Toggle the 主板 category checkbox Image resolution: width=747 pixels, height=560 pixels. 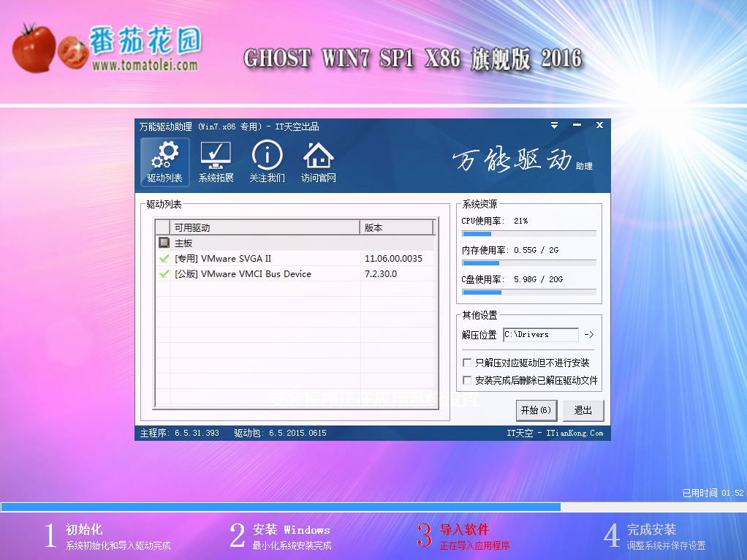click(x=164, y=243)
